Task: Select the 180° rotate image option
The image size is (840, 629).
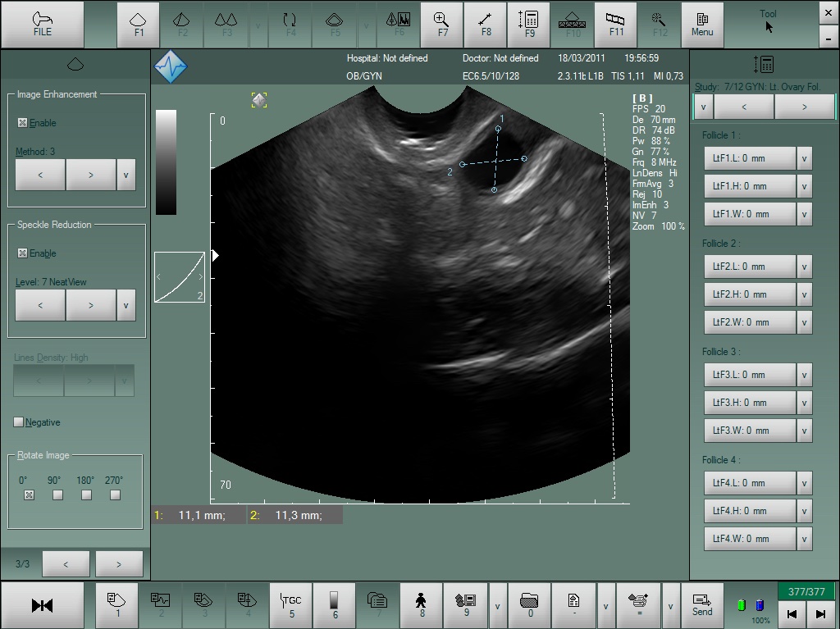Action: tap(86, 495)
